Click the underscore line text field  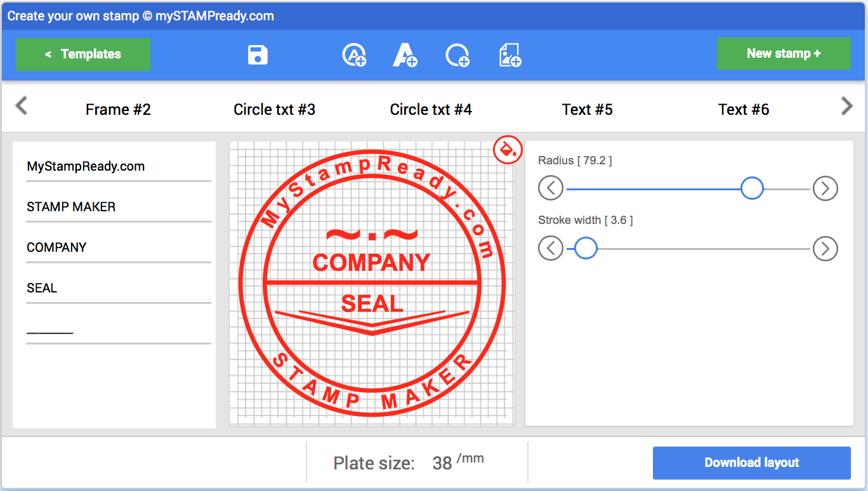tap(119, 329)
